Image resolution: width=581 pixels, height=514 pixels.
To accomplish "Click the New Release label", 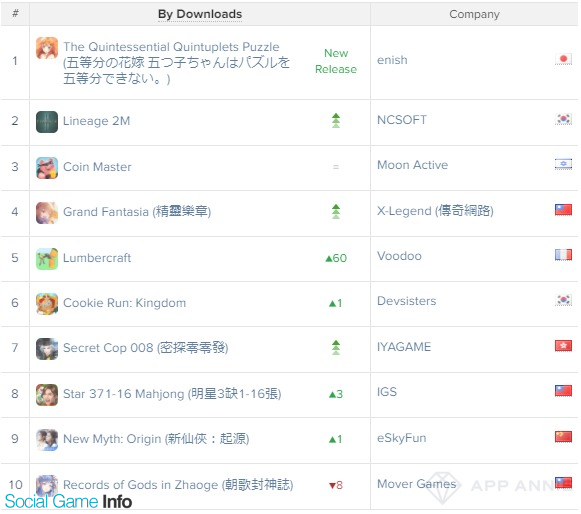I will click(336, 61).
